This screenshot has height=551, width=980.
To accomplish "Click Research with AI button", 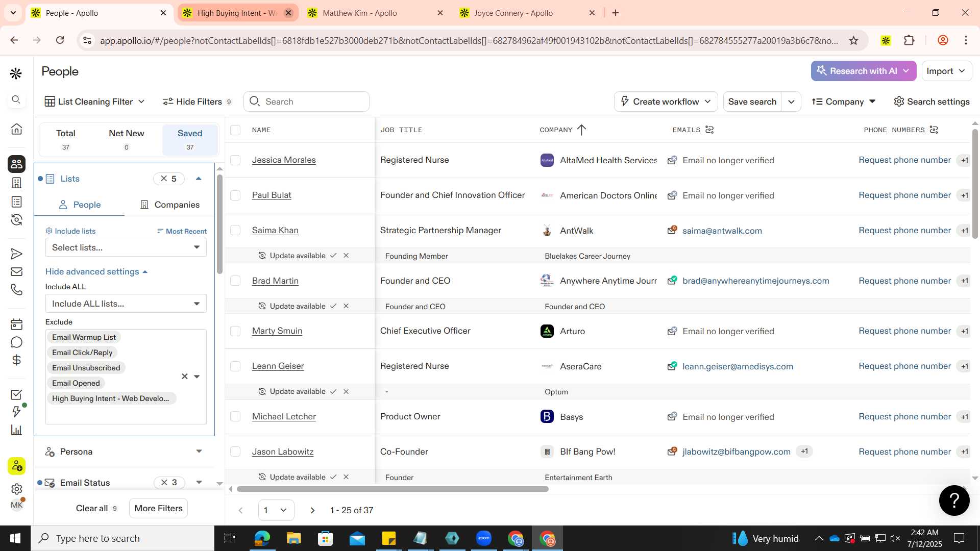I will click(x=863, y=71).
